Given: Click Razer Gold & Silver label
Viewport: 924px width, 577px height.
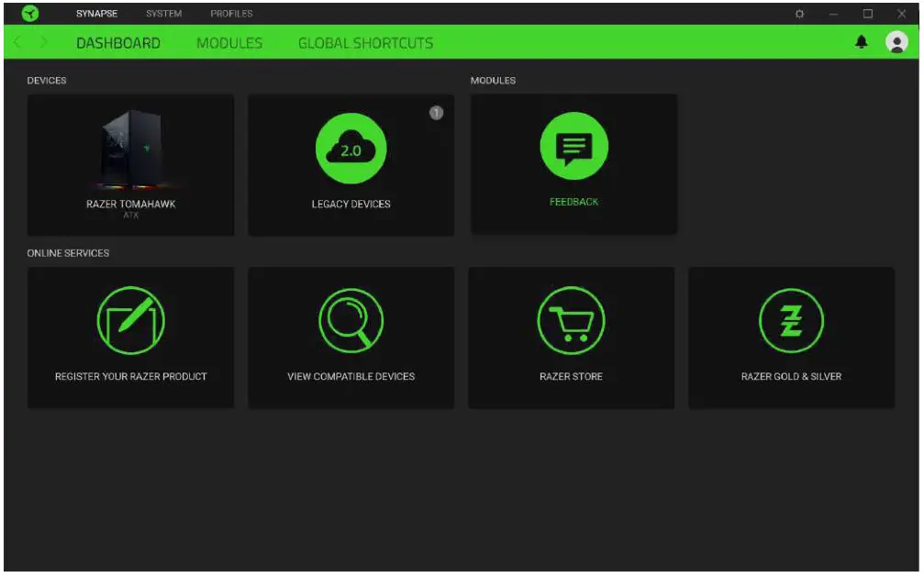Looking at the screenshot, I should pos(792,376).
